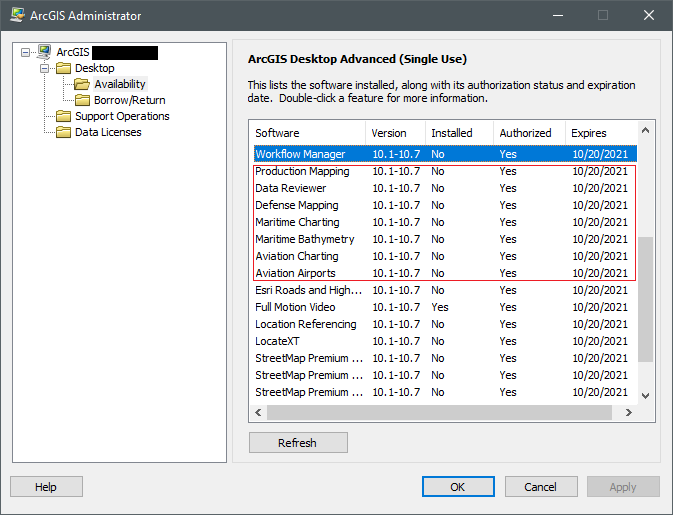Click the list's scroll down arrow
The width and height of the screenshot is (673, 515).
tap(646, 396)
